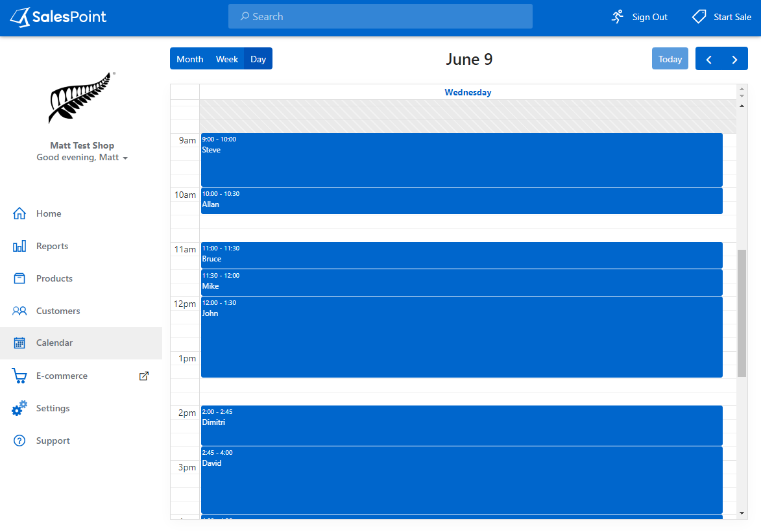View Customers via the sidebar icon

point(19,311)
